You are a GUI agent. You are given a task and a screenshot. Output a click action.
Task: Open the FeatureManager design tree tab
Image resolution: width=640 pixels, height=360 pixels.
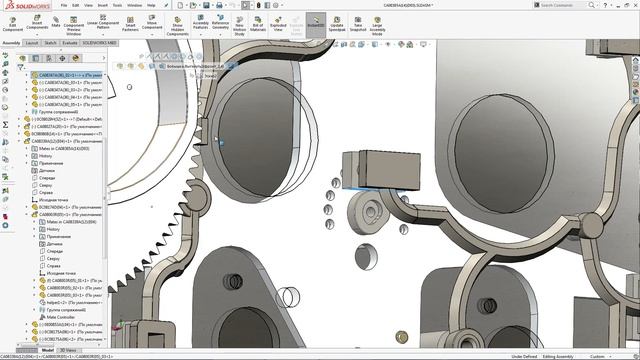[x=22, y=58]
